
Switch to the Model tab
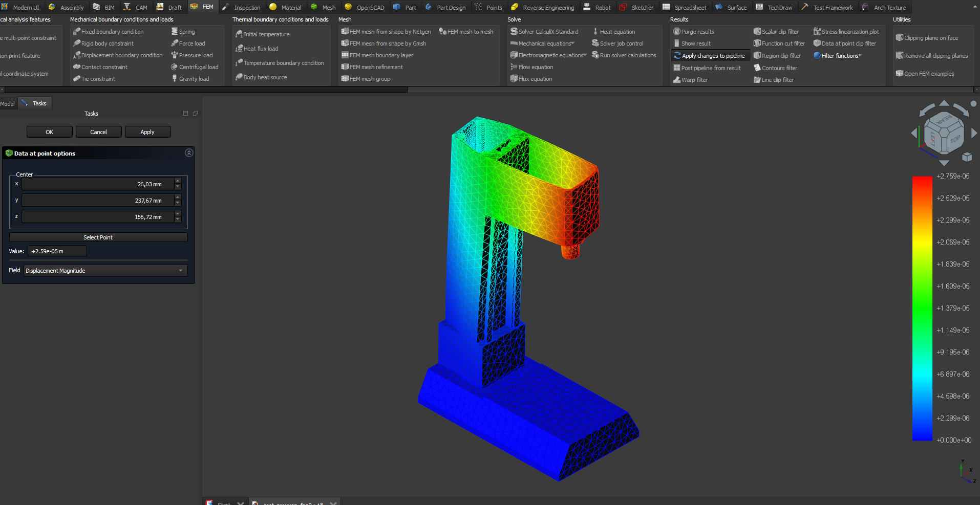coord(8,104)
